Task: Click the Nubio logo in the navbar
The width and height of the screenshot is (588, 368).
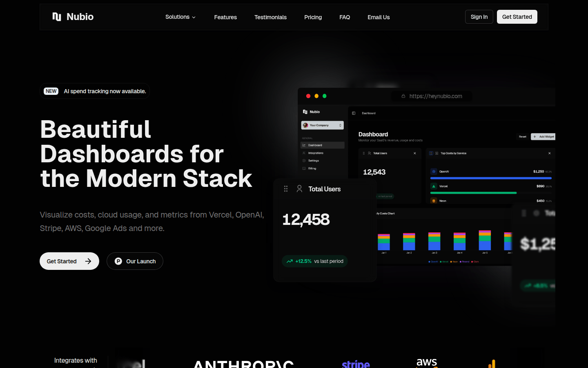Action: click(x=73, y=17)
